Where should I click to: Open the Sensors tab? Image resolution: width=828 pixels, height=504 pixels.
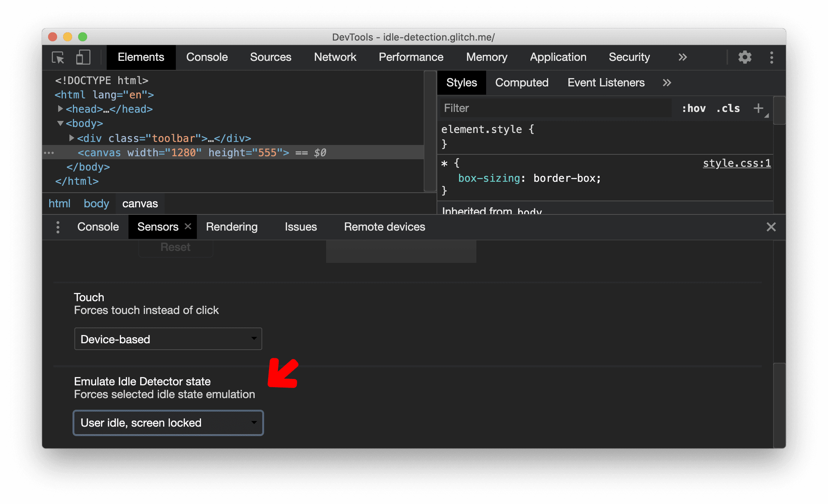pos(156,226)
